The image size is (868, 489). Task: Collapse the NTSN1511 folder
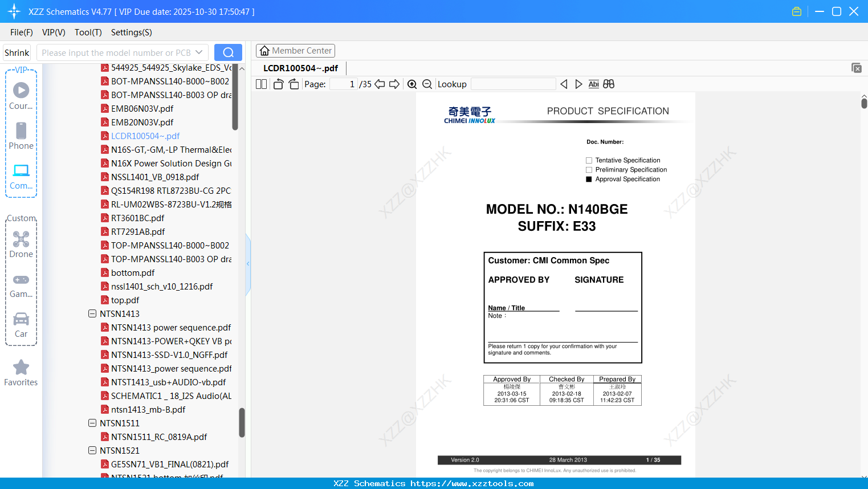pos(92,423)
